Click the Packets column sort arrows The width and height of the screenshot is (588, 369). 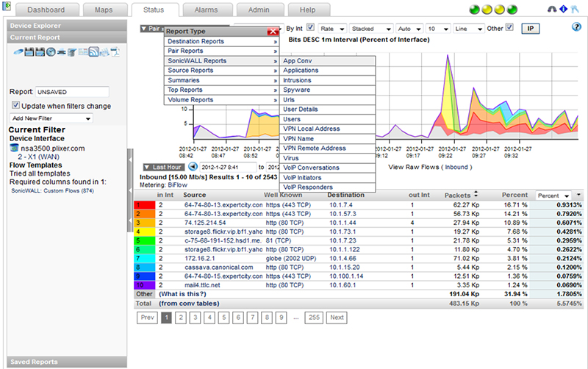pos(476,194)
